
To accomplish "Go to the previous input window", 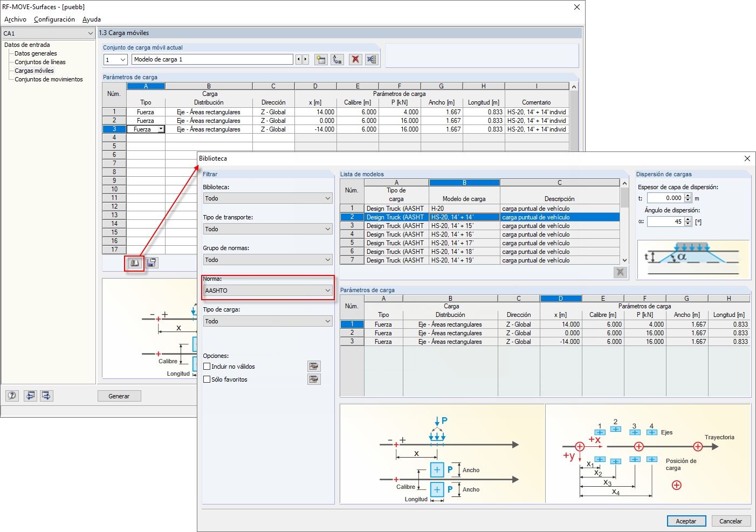I will [30, 396].
